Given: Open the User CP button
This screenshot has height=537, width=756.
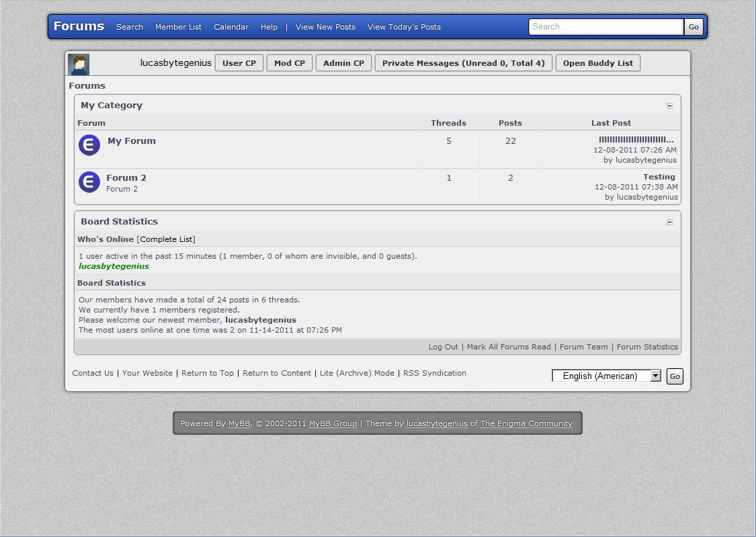Looking at the screenshot, I should [x=239, y=63].
